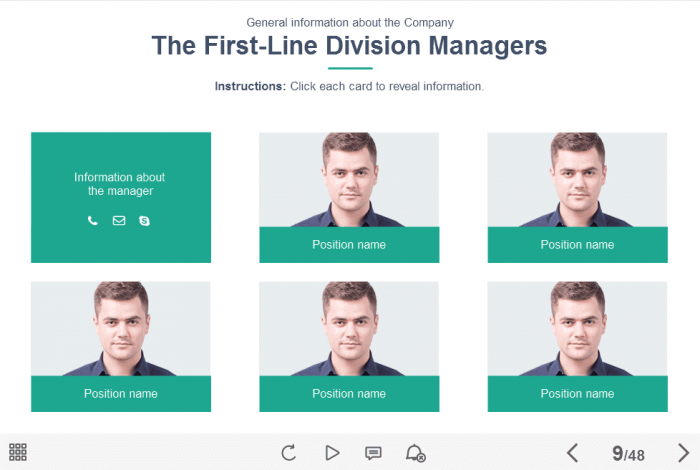Go to previous slide arrow

coord(572,453)
